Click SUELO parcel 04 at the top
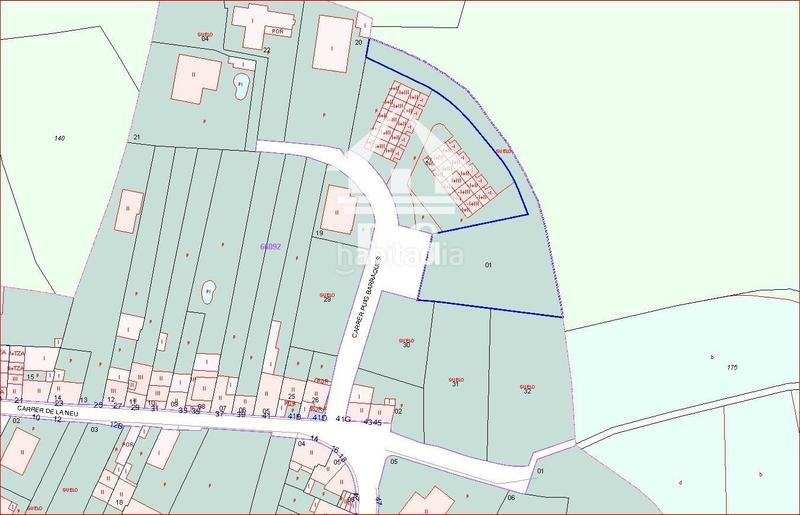Image resolution: width=800 pixels, height=515 pixels. tap(203, 37)
